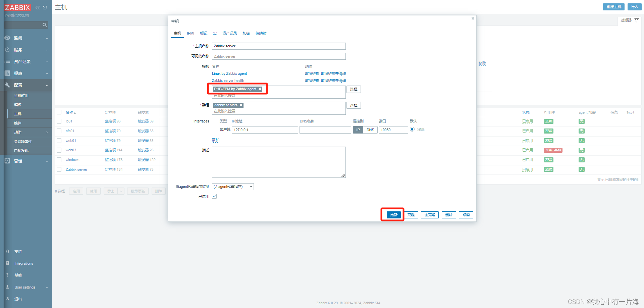Screen dimensions: 644x308
Task: Close the 主机 dialog with X
Action: point(473,18)
